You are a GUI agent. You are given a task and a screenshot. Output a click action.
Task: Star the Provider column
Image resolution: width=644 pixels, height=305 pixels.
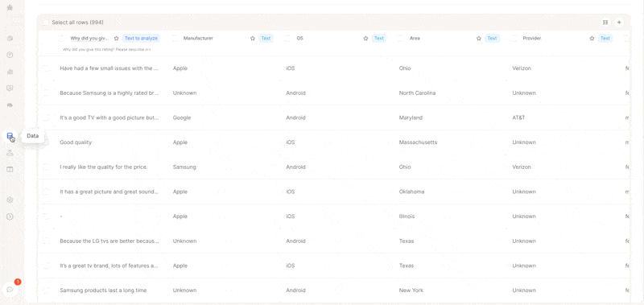592,38
